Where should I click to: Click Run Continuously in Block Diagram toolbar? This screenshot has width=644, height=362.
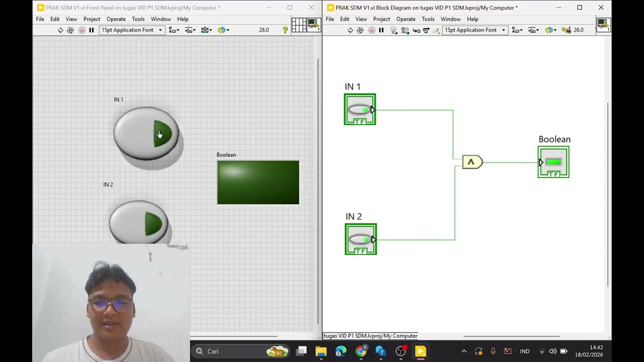[360, 30]
